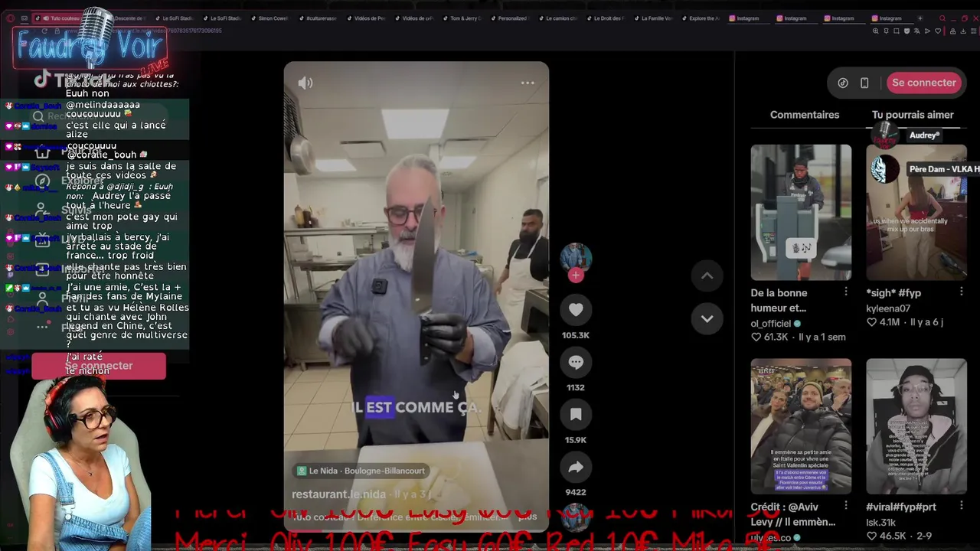Click the Se connecter button in left sidebar
The image size is (980, 551).
(x=98, y=366)
